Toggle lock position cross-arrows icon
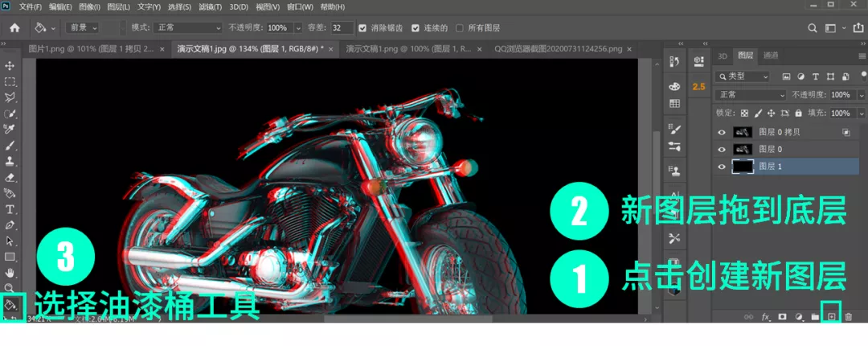Viewport: 868px width, 346px height. pyautogui.click(x=771, y=113)
